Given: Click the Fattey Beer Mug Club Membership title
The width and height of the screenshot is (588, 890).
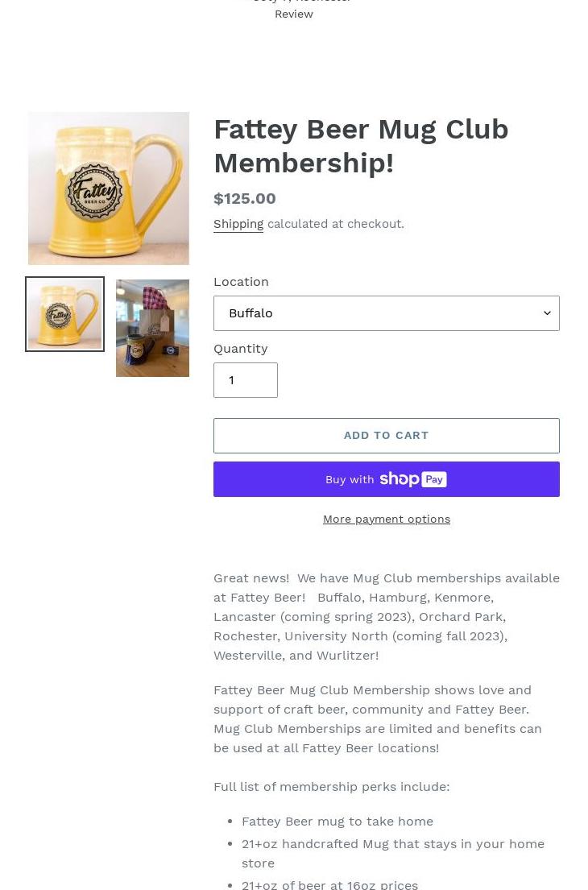Looking at the screenshot, I should [x=361, y=146].
